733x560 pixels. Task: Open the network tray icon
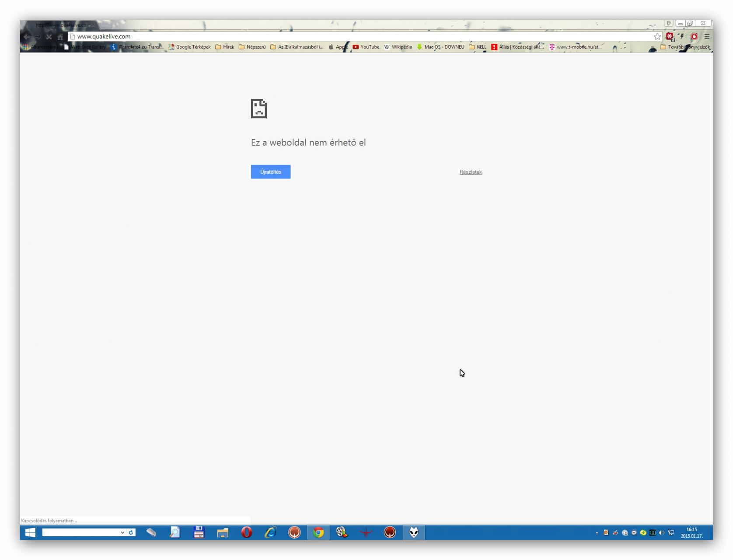point(671,533)
